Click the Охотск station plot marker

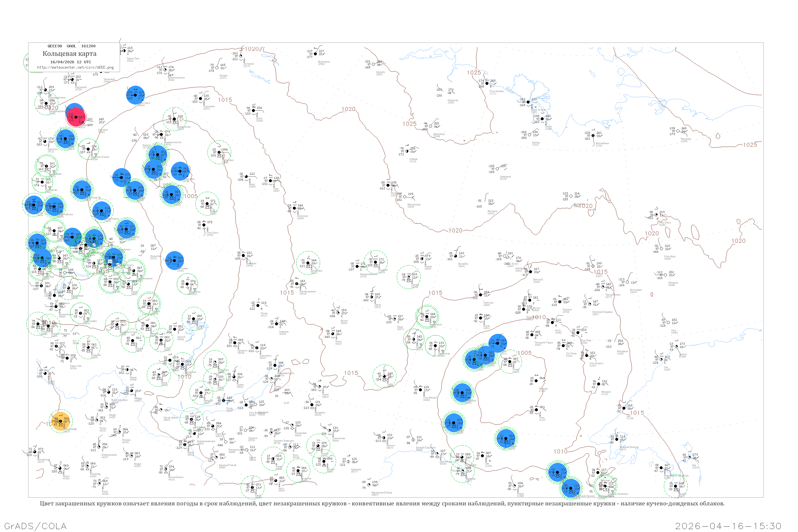point(676,347)
